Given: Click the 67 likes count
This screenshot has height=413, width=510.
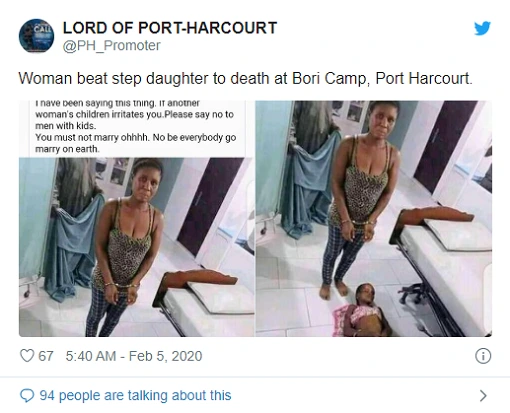Looking at the screenshot, I should click(46, 356).
